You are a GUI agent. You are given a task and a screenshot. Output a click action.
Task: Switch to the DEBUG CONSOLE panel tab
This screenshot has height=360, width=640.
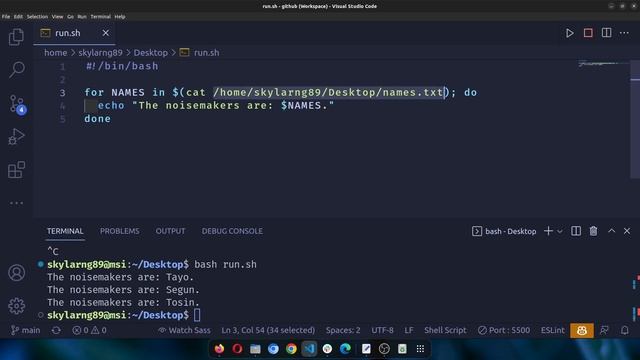[232, 231]
